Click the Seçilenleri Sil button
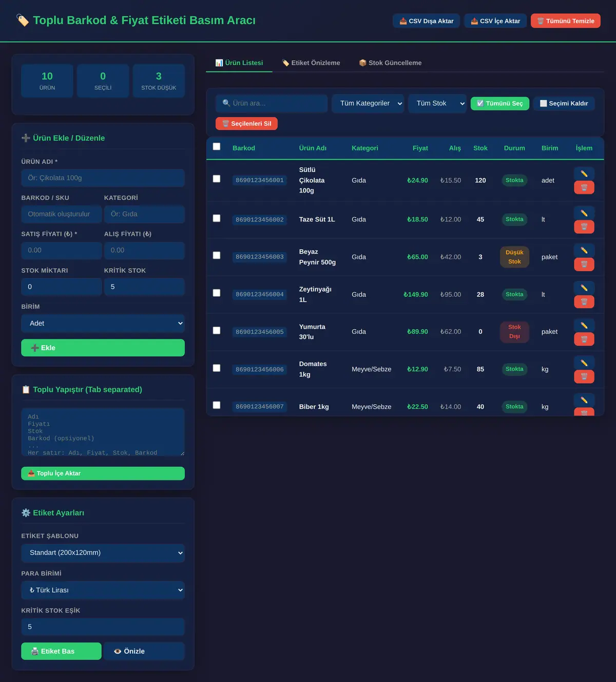616x682 pixels. point(246,124)
